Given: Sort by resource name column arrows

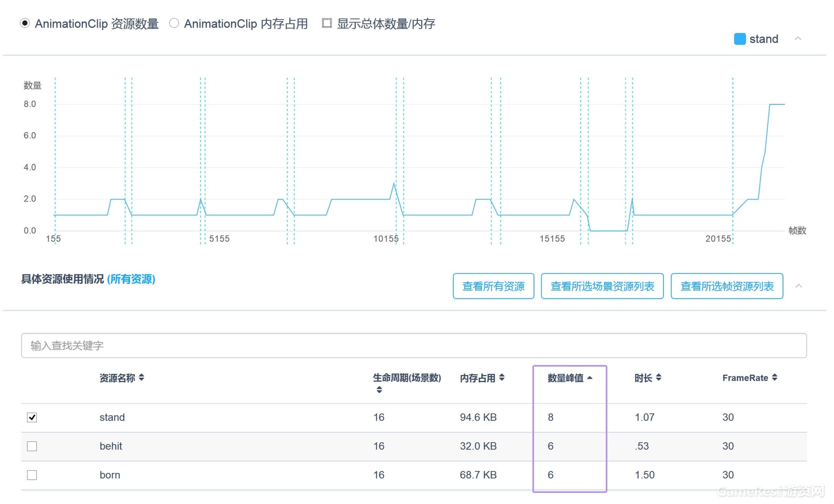Looking at the screenshot, I should [x=141, y=378].
